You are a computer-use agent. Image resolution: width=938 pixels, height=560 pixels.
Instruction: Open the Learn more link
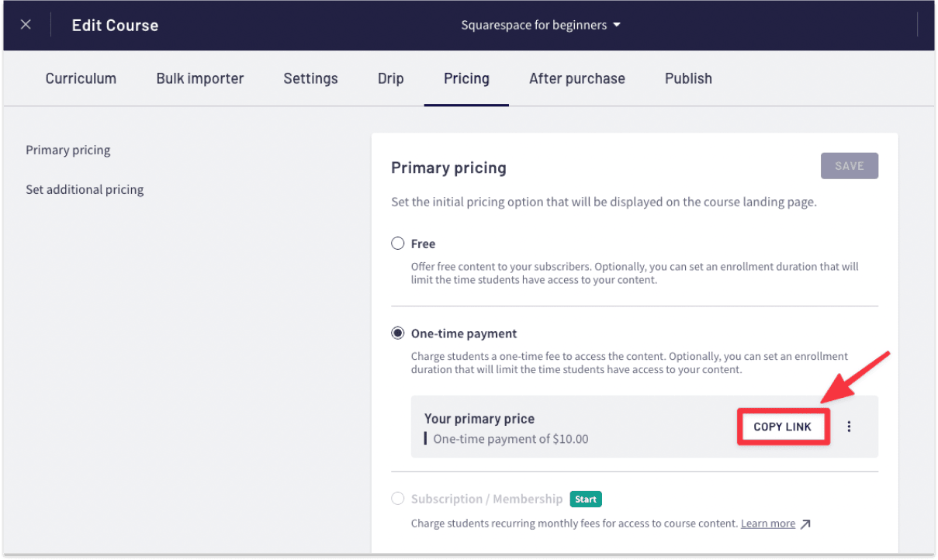point(767,523)
